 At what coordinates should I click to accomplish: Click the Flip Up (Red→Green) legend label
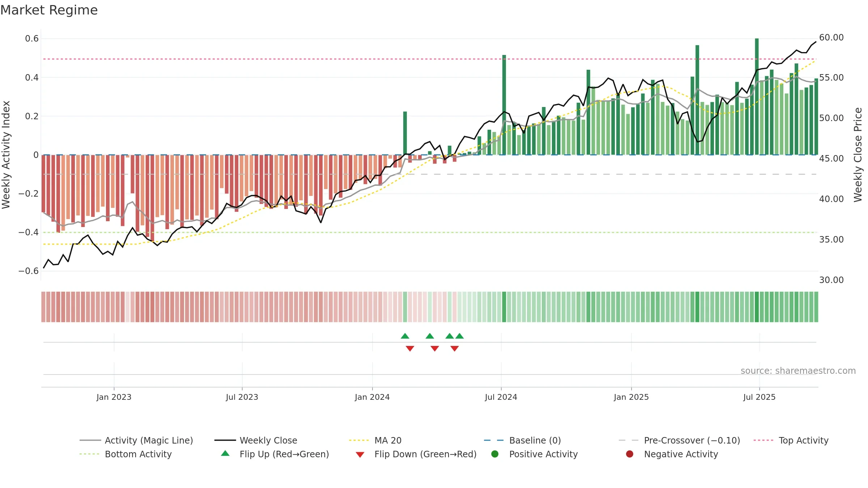[284, 454]
